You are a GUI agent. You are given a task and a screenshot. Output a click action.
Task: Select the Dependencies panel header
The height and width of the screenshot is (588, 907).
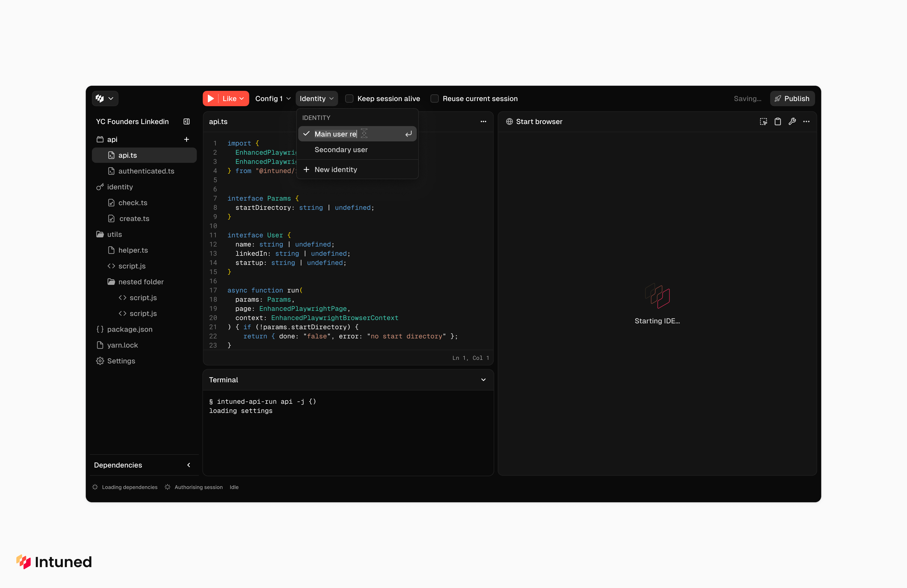pyautogui.click(x=144, y=465)
